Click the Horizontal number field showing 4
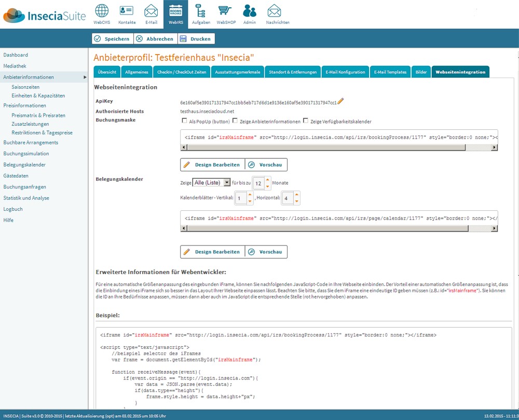 tap(287, 198)
